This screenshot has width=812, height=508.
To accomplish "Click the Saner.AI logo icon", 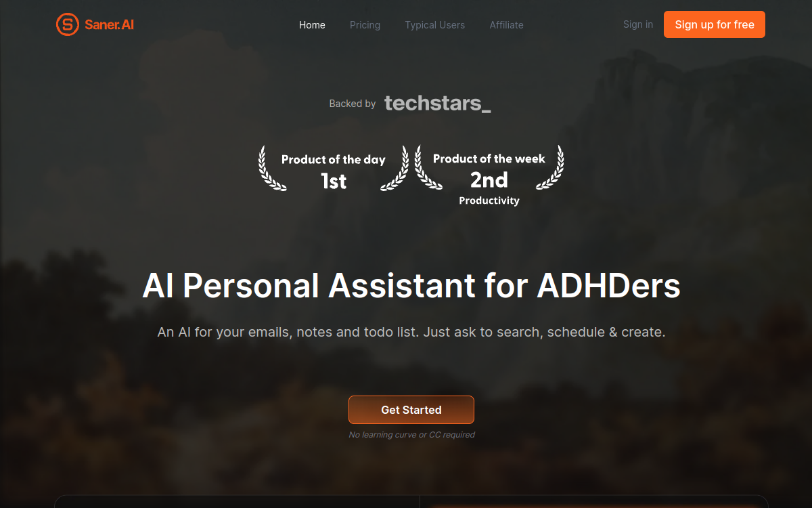I will tap(67, 25).
